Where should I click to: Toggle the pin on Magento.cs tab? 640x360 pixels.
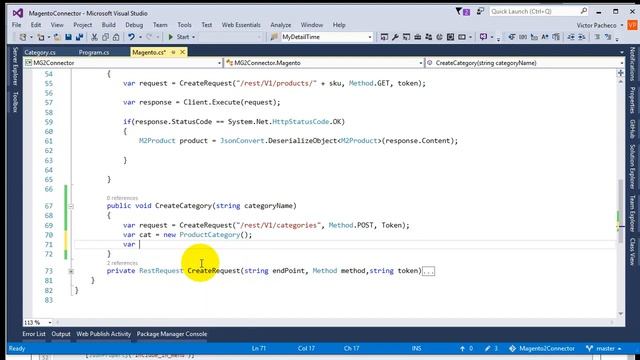pyautogui.click(x=173, y=52)
